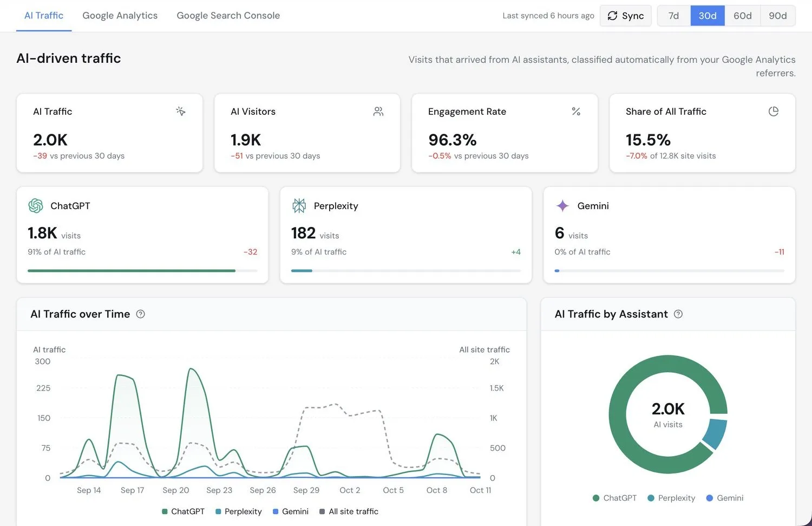Click the Perplexity share progress bar
The width and height of the screenshot is (812, 526).
(406, 270)
